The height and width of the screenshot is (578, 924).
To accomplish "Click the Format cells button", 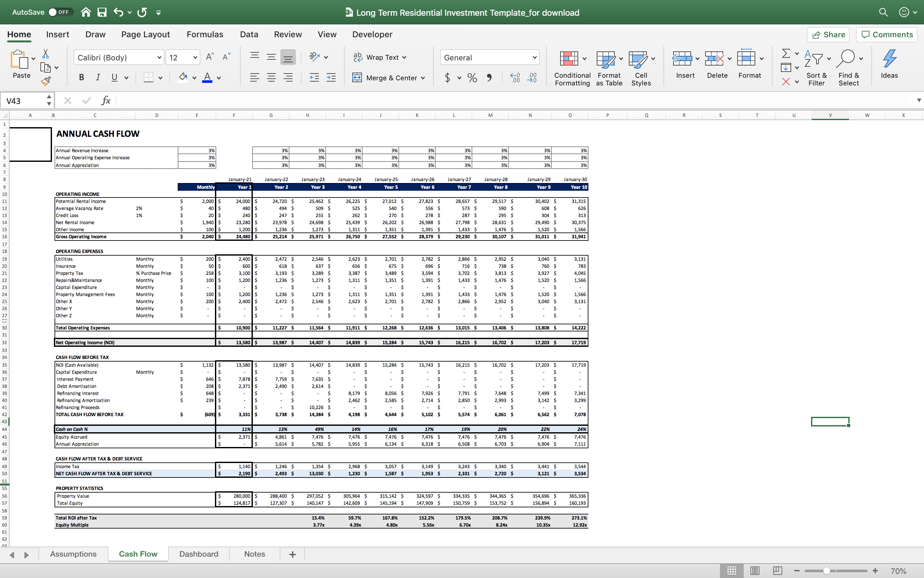I will click(749, 64).
